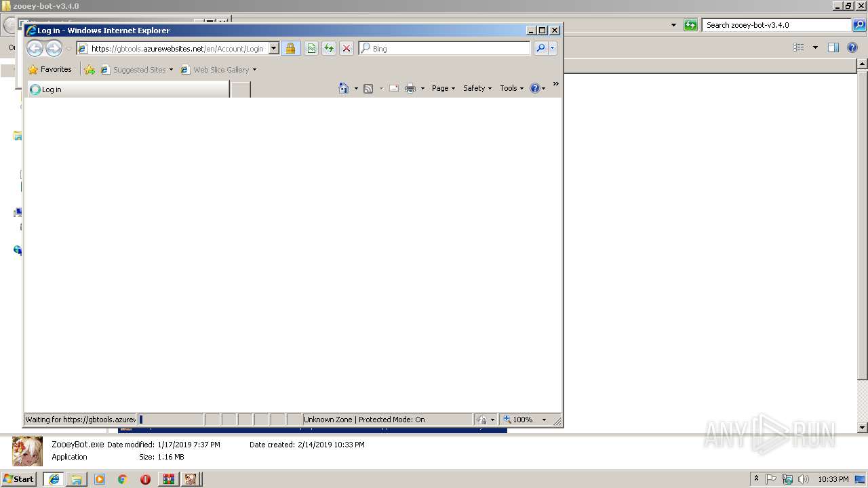Expand the address bar URL history dropdown
This screenshot has height=488, width=868.
[x=274, y=49]
